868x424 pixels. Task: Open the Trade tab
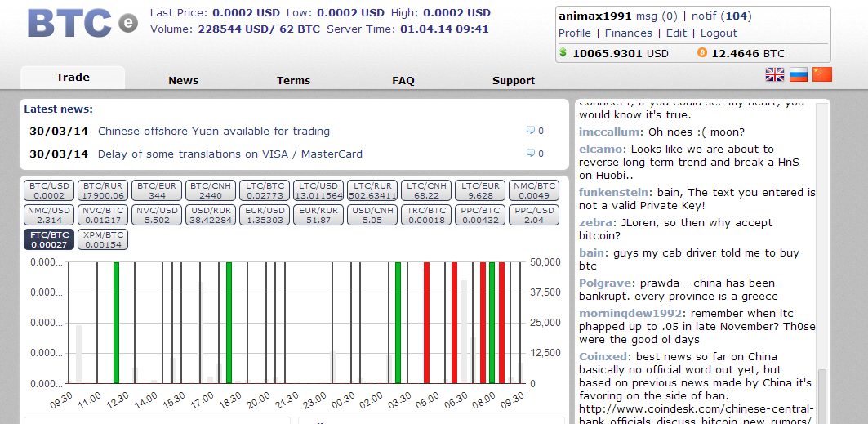point(73,78)
